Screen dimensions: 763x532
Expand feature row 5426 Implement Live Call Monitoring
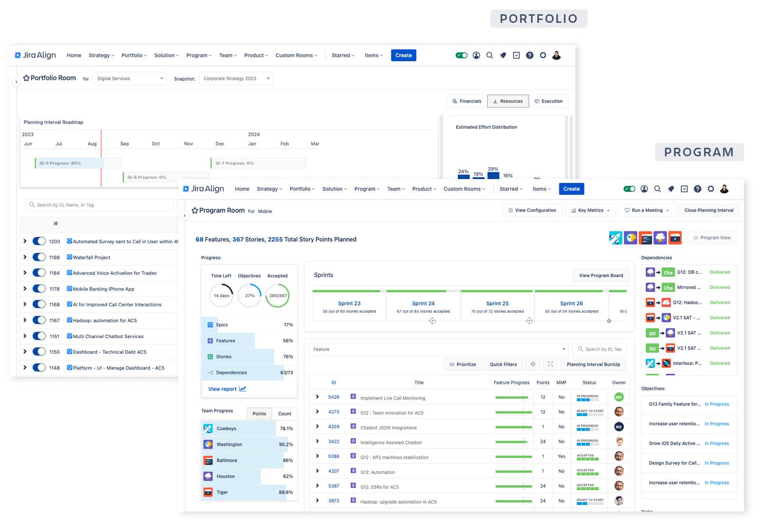[317, 398]
